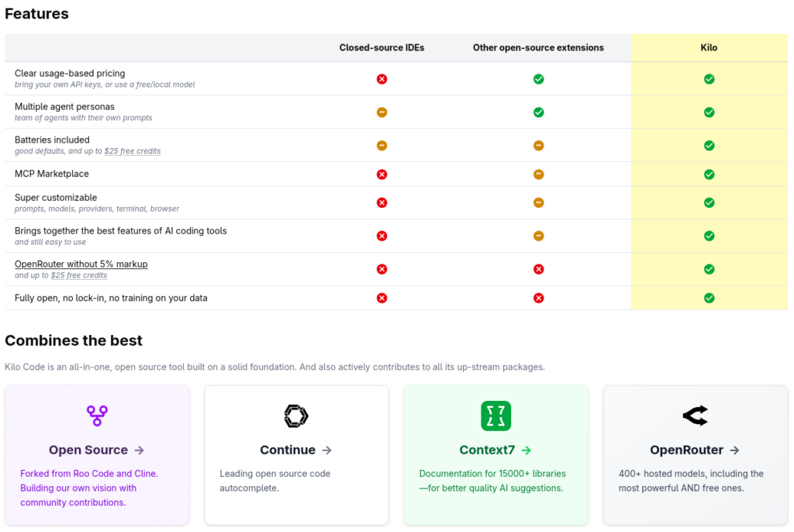Open the Open Source card heading link
The width and height of the screenshot is (794, 532).
point(96,450)
